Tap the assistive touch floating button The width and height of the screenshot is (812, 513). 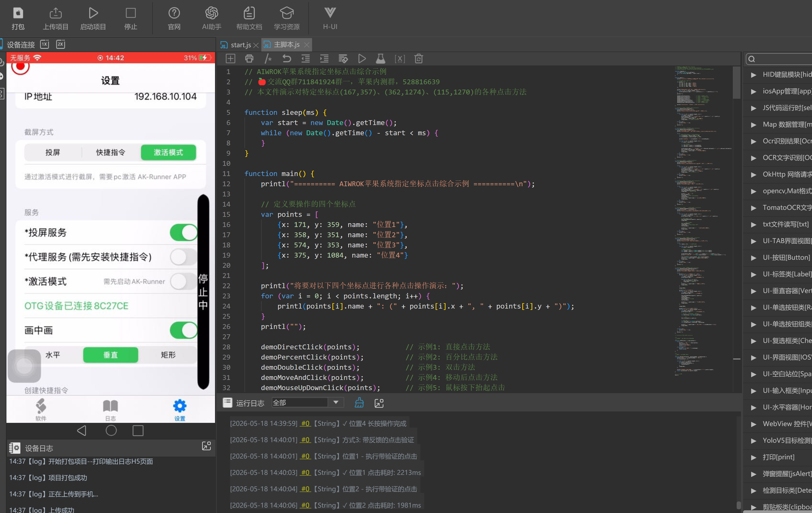[x=24, y=366]
